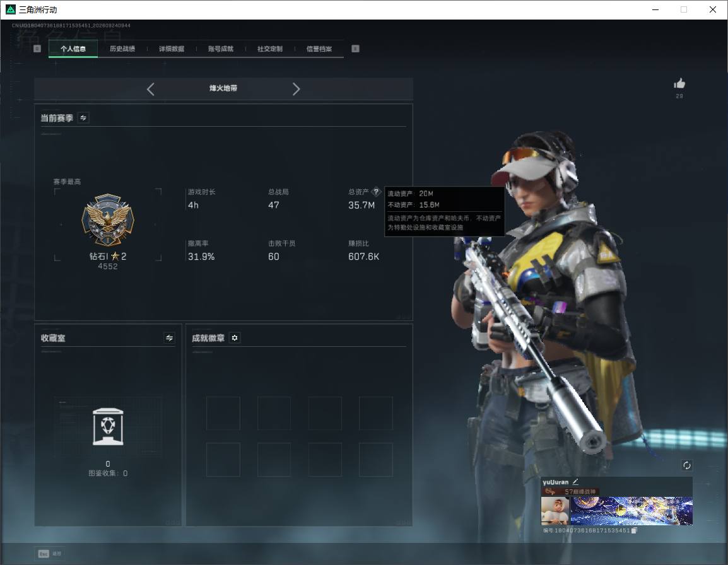Open gear settings next to 成就徽章

click(x=235, y=338)
